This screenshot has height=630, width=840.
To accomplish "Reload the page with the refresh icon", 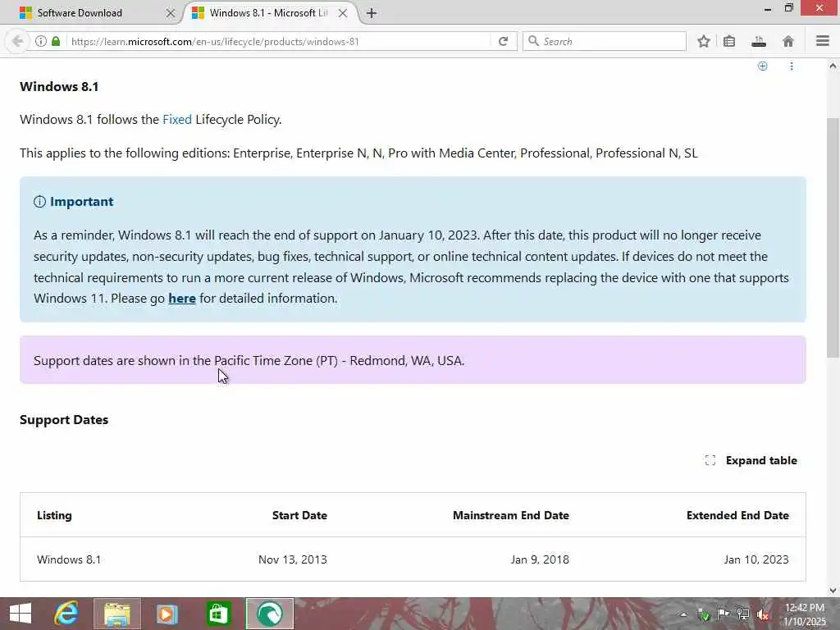I will pos(503,41).
